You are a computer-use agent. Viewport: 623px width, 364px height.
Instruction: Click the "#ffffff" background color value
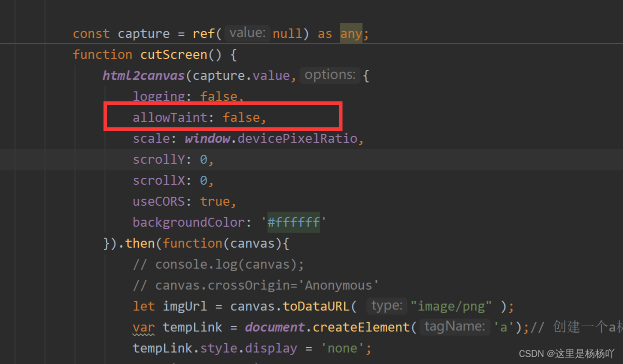[x=293, y=222]
